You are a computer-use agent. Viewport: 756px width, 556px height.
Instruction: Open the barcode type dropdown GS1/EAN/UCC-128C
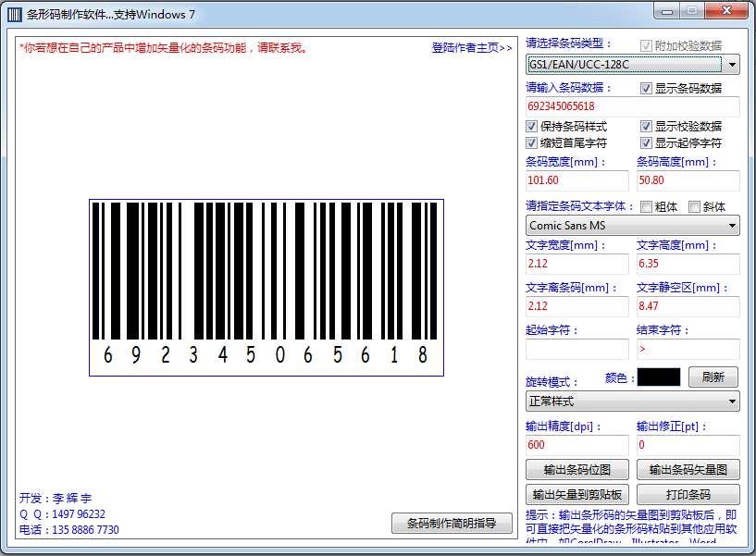(632, 65)
